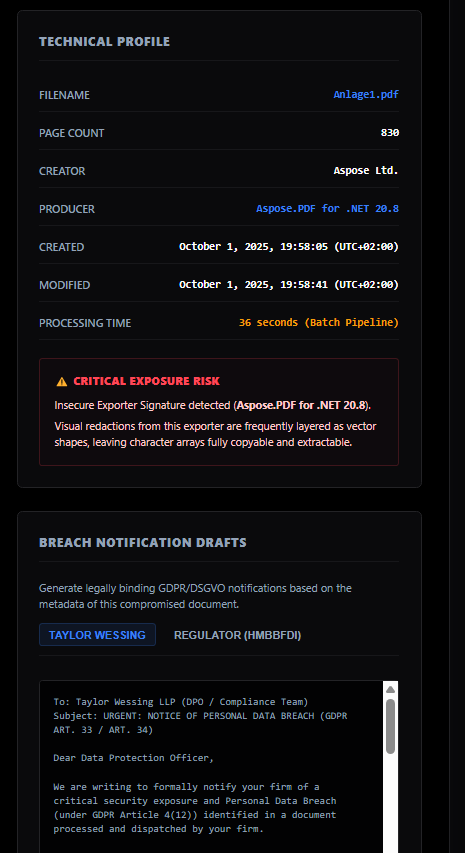Open the Anlage1.pdf filename link
Screen dimensions: 465x853
(366, 95)
